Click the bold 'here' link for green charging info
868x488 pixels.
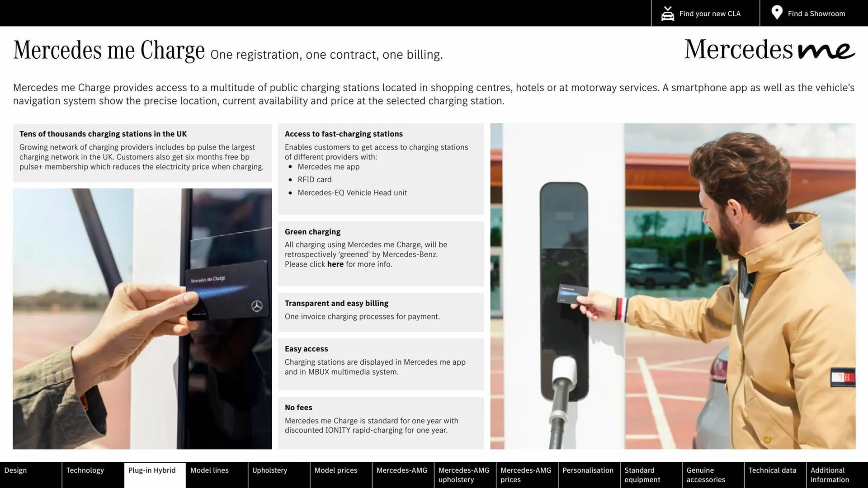click(x=335, y=264)
